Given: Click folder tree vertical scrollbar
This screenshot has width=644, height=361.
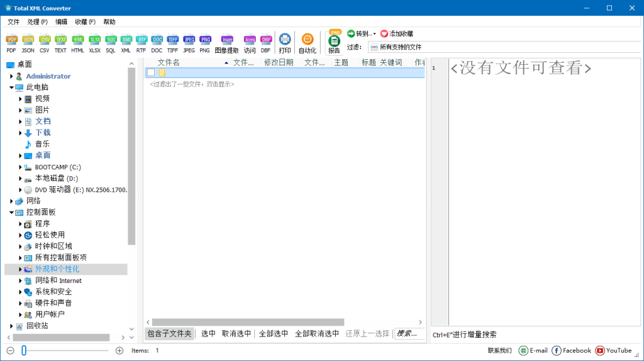Looking at the screenshot, I should 131,157.
